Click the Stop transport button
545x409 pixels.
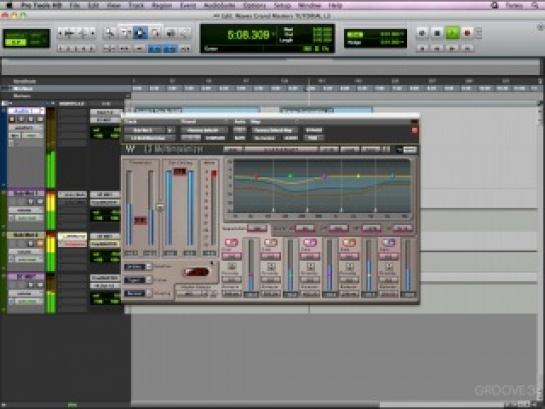pos(437,33)
